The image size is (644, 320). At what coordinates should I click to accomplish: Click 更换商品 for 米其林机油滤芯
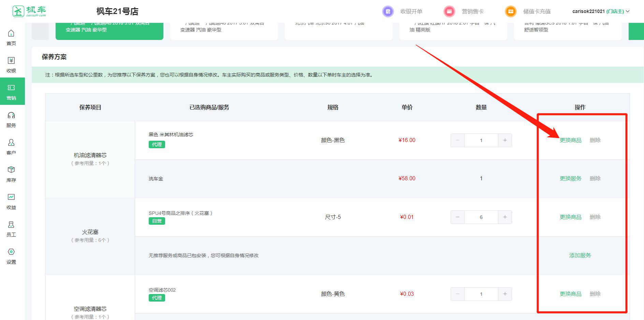pyautogui.click(x=570, y=140)
